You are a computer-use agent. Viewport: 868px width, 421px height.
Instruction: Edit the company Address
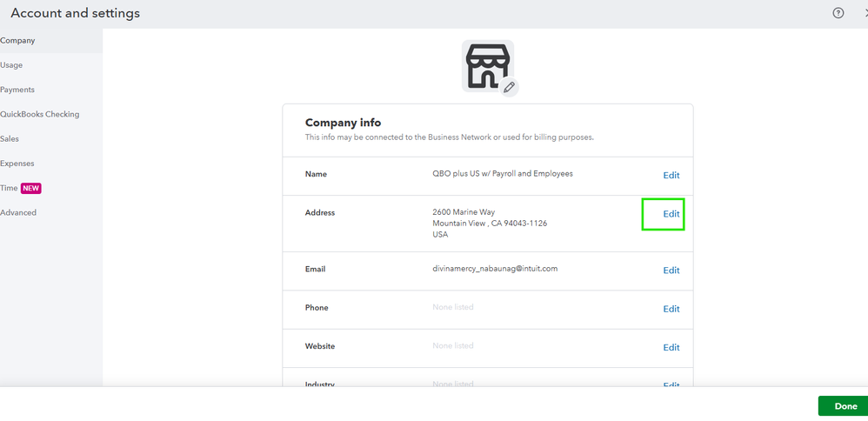click(671, 214)
